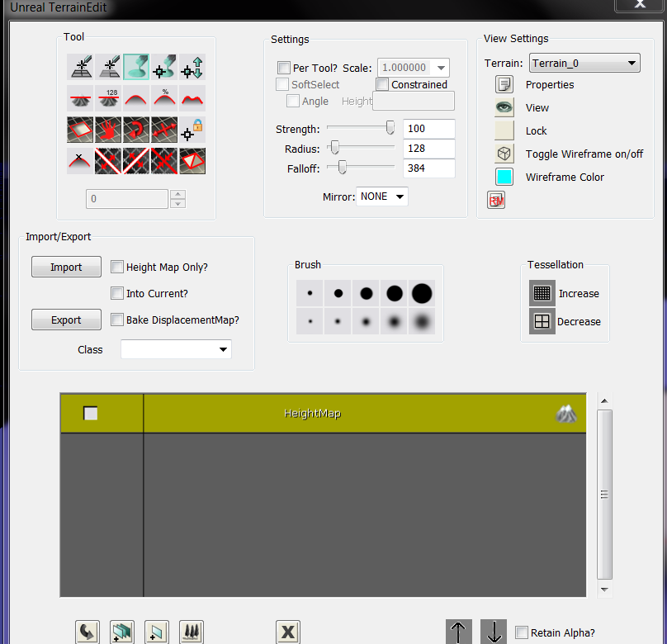Image resolution: width=667 pixels, height=644 pixels.
Task: Select the Texture Rotate curved-arrow tool
Action: [x=136, y=130]
